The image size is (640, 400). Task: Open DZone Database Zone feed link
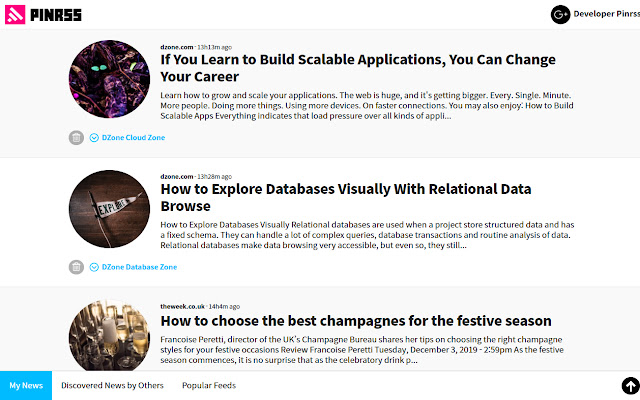point(139,267)
